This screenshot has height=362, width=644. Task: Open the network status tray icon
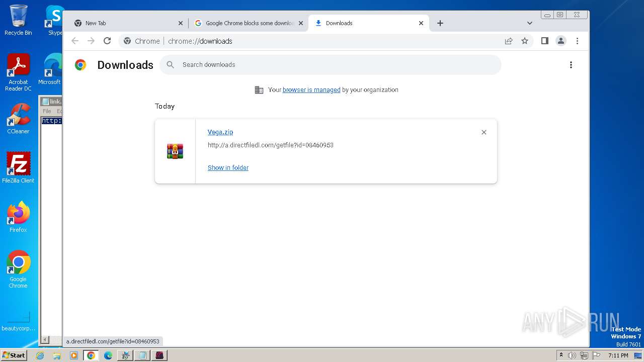coord(584,355)
